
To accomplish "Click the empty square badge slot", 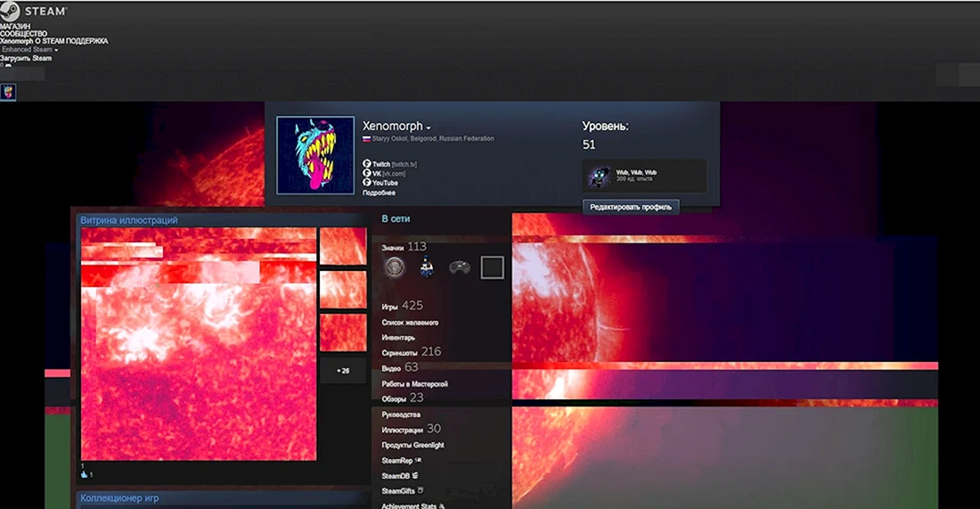I will (492, 267).
